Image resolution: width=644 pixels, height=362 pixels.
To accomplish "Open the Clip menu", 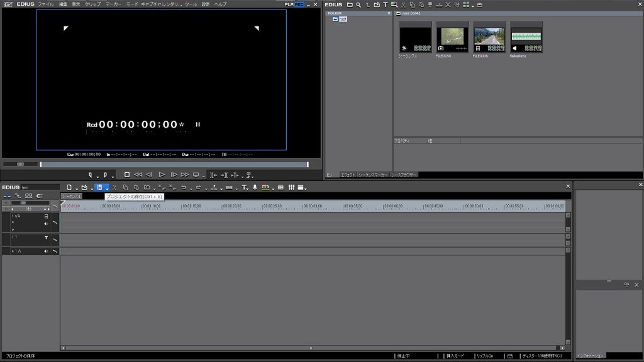I will [x=92, y=4].
